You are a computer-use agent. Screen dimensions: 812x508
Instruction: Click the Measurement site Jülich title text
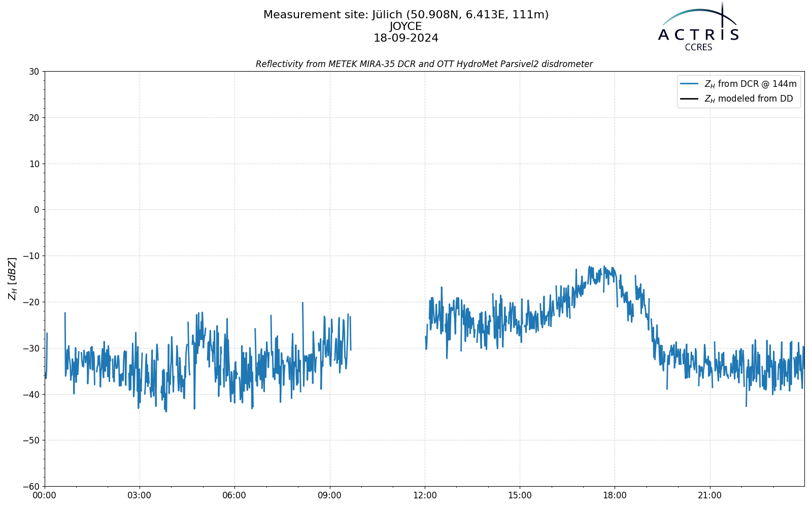coord(406,15)
